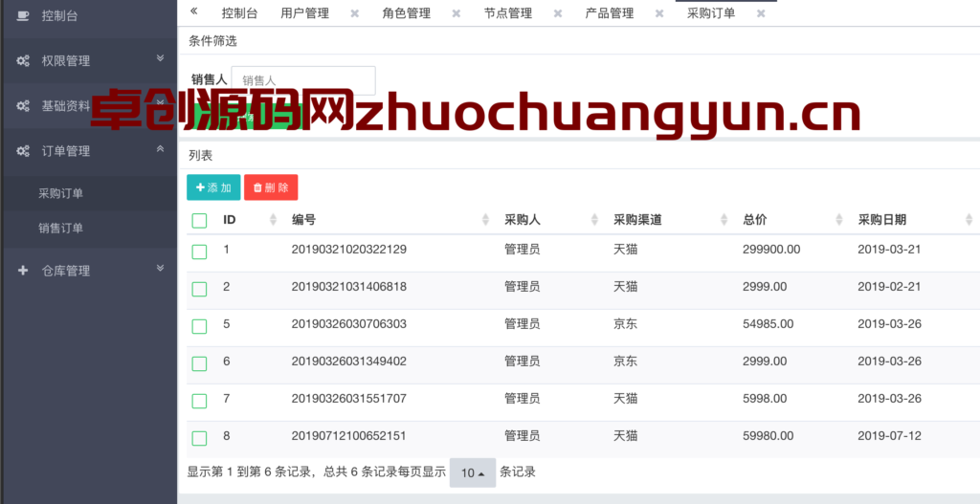This screenshot has height=504, width=980.
Task: Sort by 总价 column arrows
Action: [838, 220]
